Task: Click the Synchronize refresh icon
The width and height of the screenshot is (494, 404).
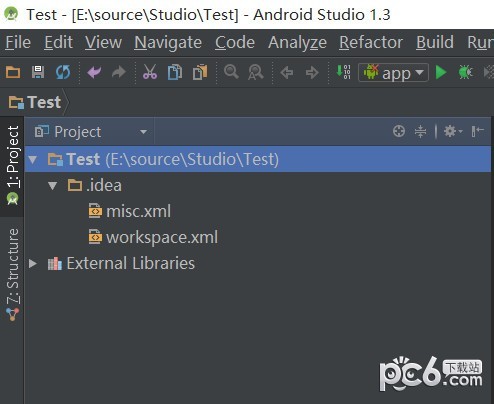Action: [63, 72]
